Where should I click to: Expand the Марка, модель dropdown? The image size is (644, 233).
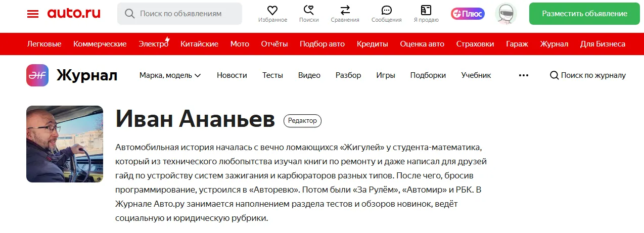[x=170, y=75]
